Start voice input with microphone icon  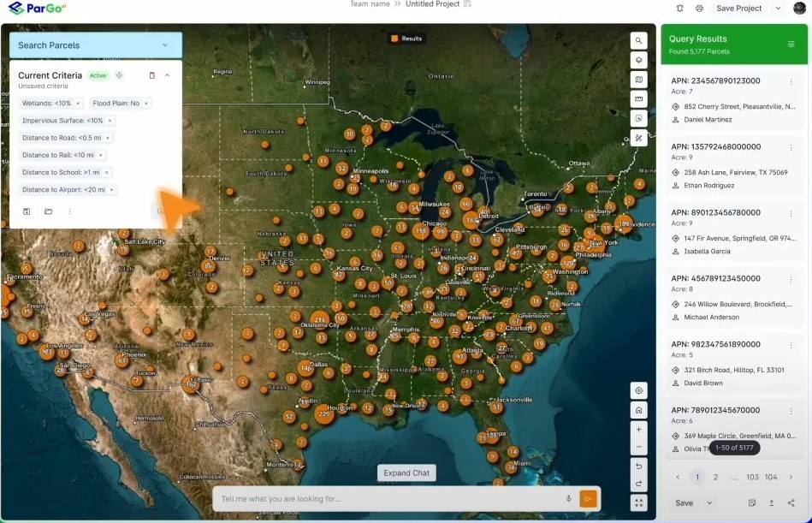tap(568, 499)
